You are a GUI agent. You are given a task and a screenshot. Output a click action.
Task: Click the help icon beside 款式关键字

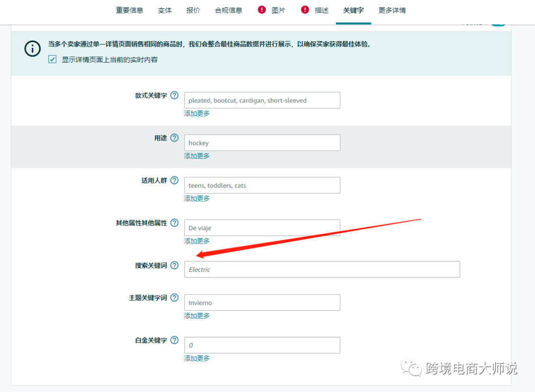pyautogui.click(x=174, y=96)
